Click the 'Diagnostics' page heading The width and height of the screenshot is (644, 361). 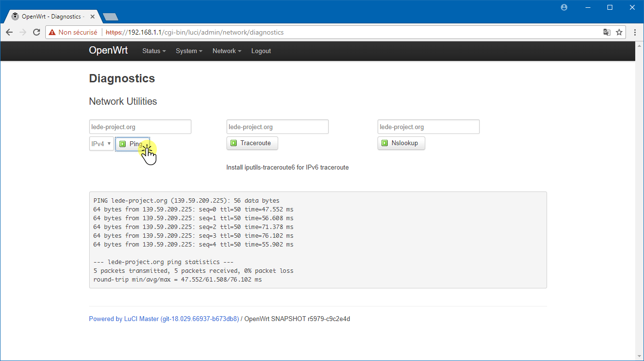[122, 78]
